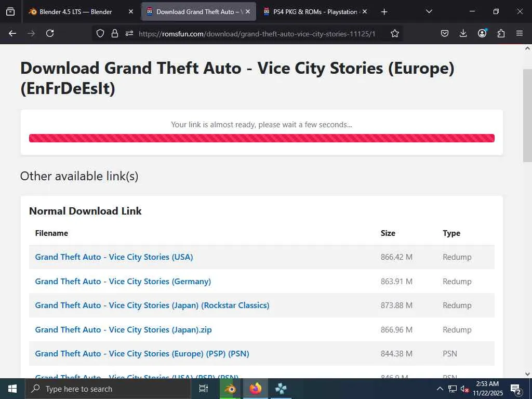Open site permissions icon in address bar
The width and height of the screenshot is (532, 399).
coord(129,33)
